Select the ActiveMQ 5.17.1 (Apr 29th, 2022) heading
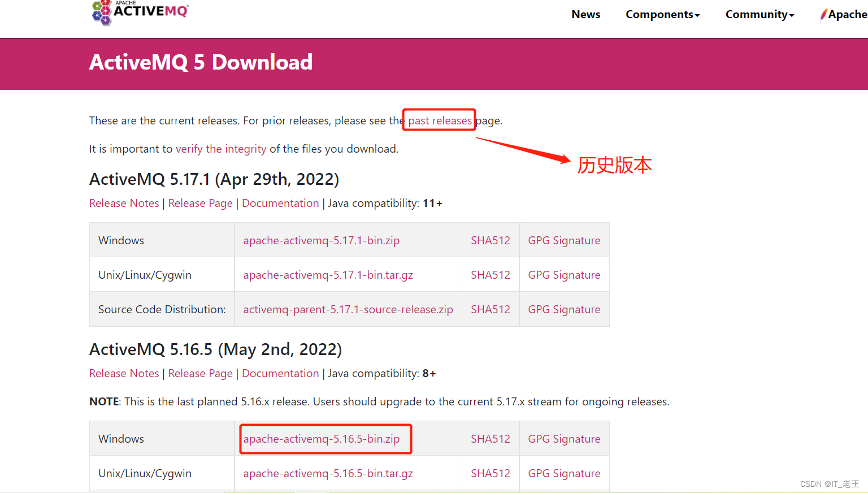The width and height of the screenshot is (868, 493). pos(214,179)
